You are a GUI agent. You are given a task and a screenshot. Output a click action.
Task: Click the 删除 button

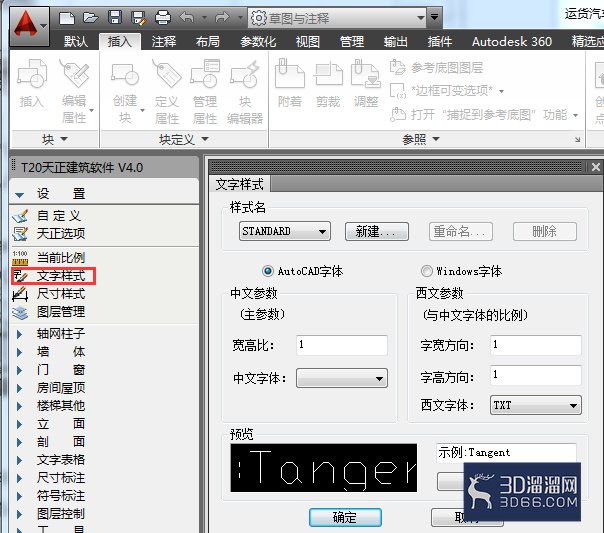(x=545, y=231)
